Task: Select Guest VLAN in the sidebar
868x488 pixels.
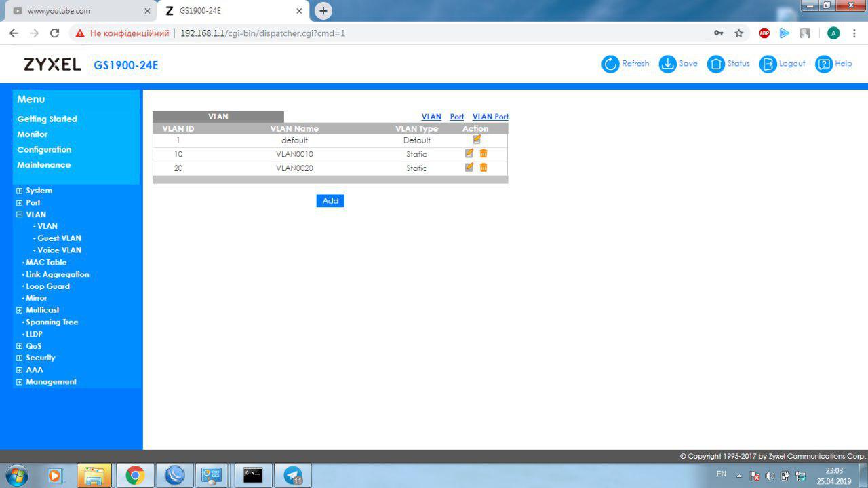Action: 59,238
